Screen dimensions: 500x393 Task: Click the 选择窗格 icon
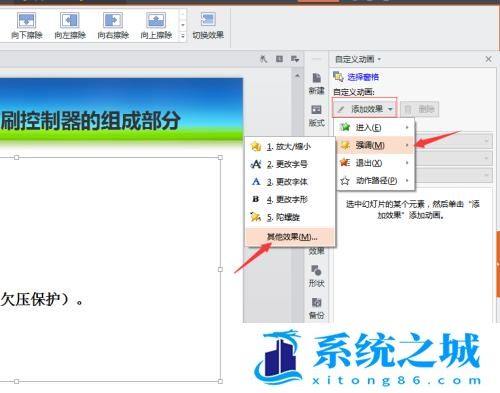[338, 77]
